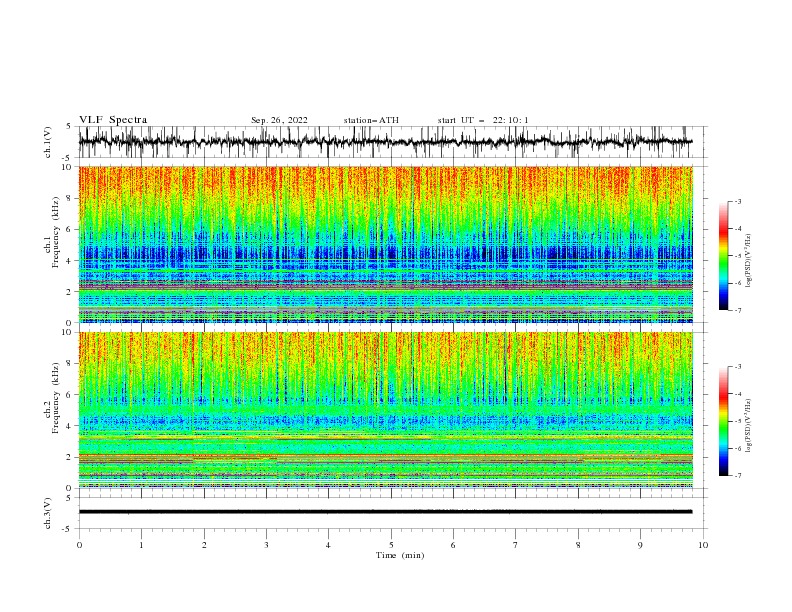Click the "-5" tick on ch.1(V) axis

click(x=68, y=158)
